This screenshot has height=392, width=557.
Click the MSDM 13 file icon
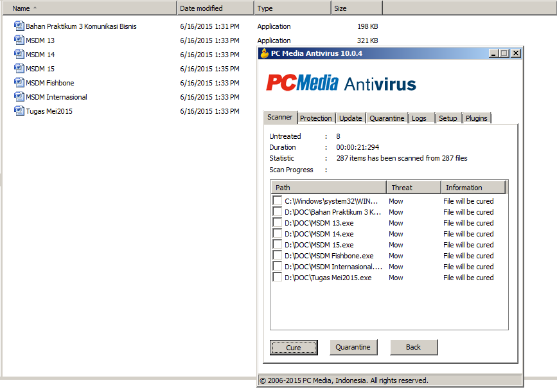[x=19, y=40]
